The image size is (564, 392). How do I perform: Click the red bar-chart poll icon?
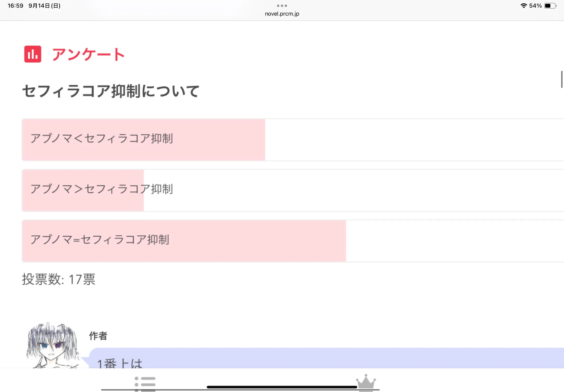[33, 54]
